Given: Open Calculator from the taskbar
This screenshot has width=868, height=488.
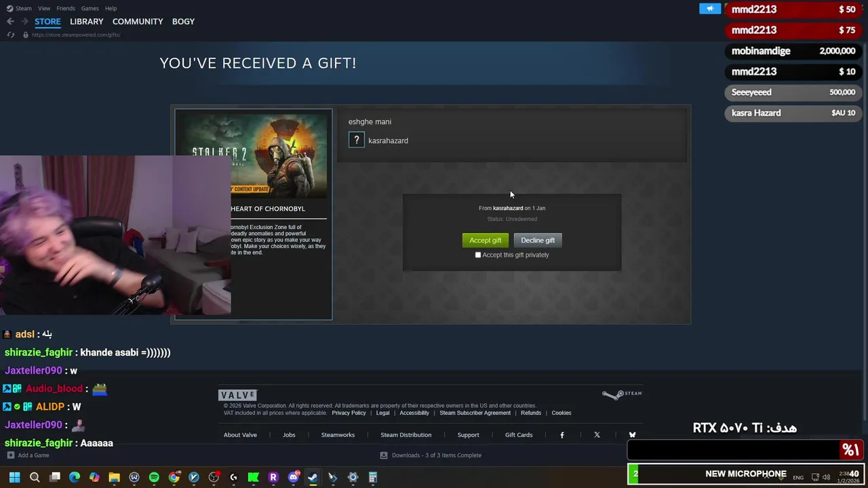Looking at the screenshot, I should (x=372, y=477).
